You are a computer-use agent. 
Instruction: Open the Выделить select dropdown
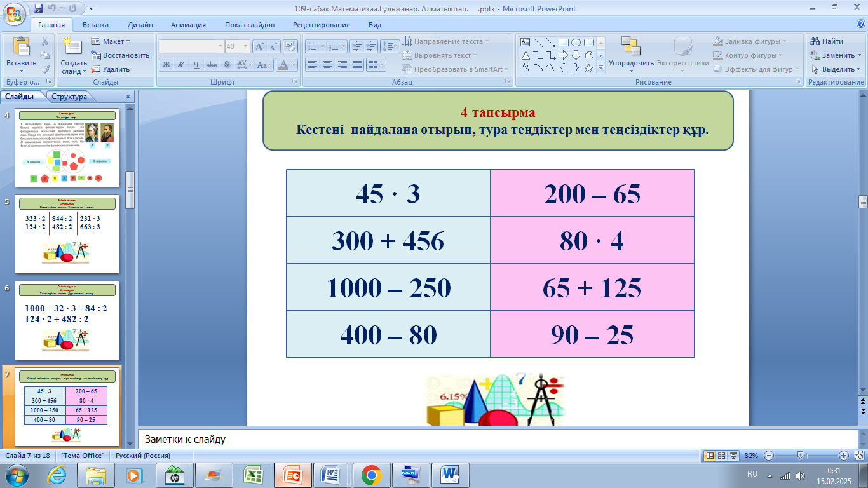835,69
